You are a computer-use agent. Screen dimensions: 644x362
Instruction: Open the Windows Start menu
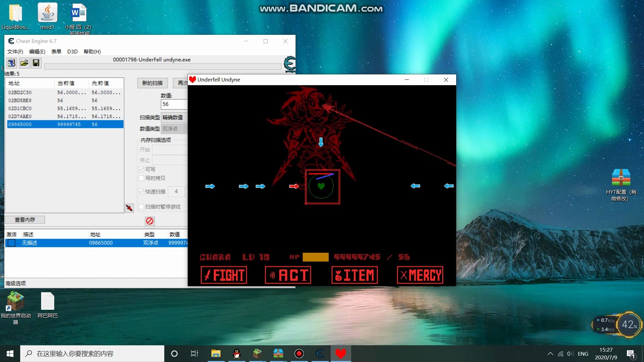pyautogui.click(x=10, y=354)
